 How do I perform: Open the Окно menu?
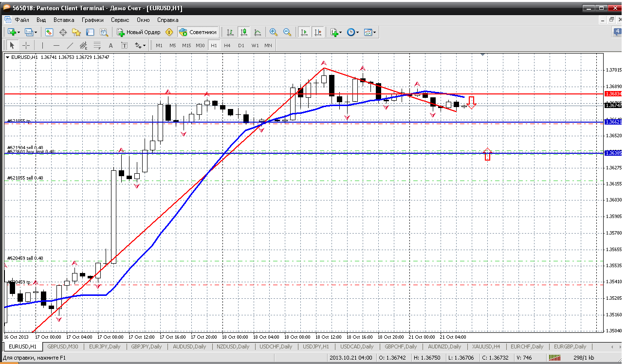point(143,20)
